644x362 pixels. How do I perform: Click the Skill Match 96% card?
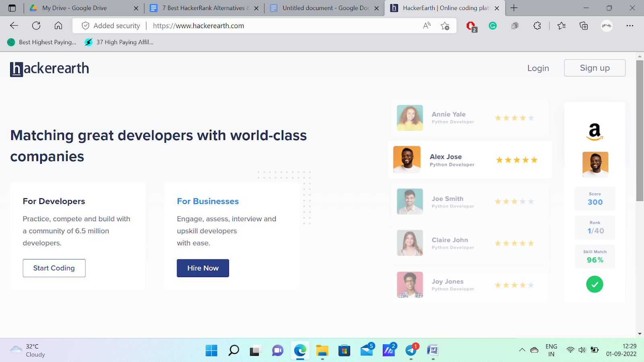coord(595,257)
